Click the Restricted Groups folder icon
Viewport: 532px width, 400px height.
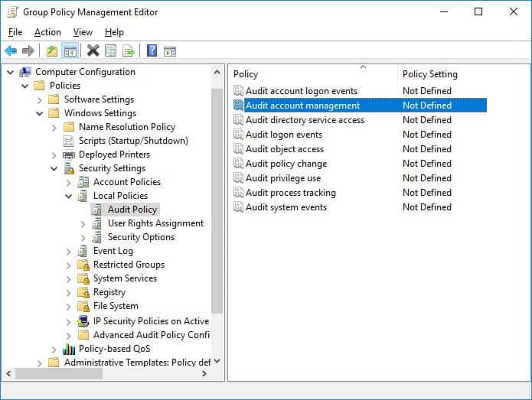(x=83, y=265)
